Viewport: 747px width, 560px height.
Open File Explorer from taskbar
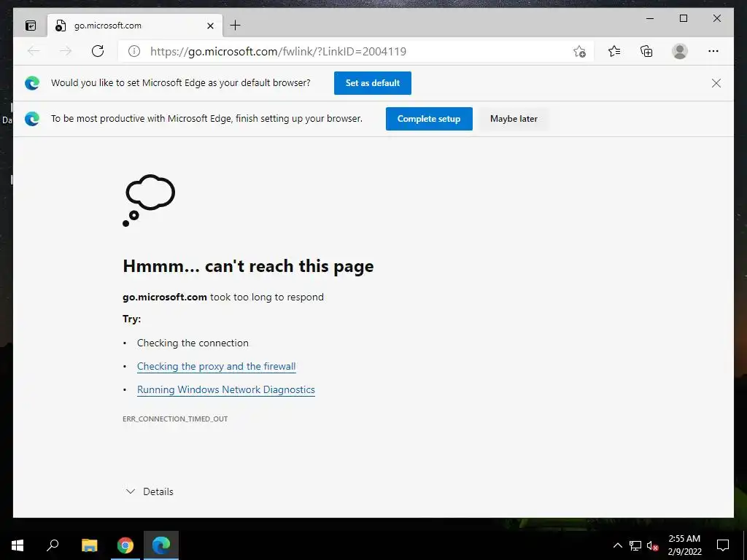[x=89, y=545]
